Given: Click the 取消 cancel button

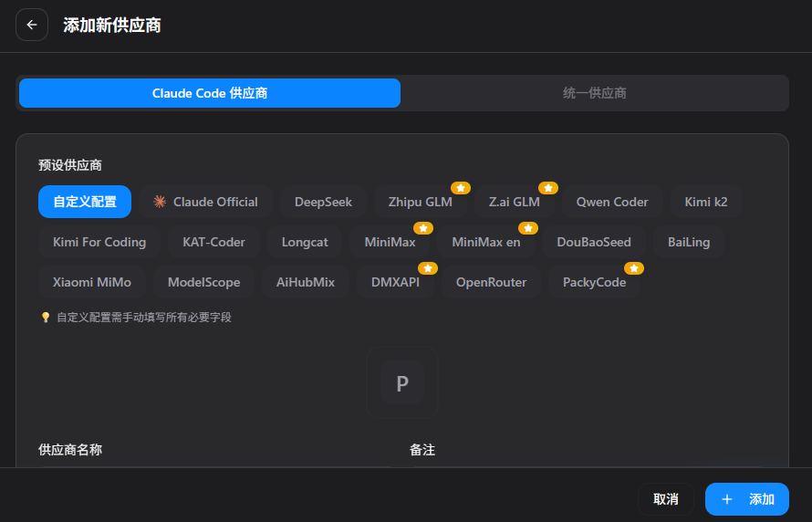Looking at the screenshot, I should point(665,499).
